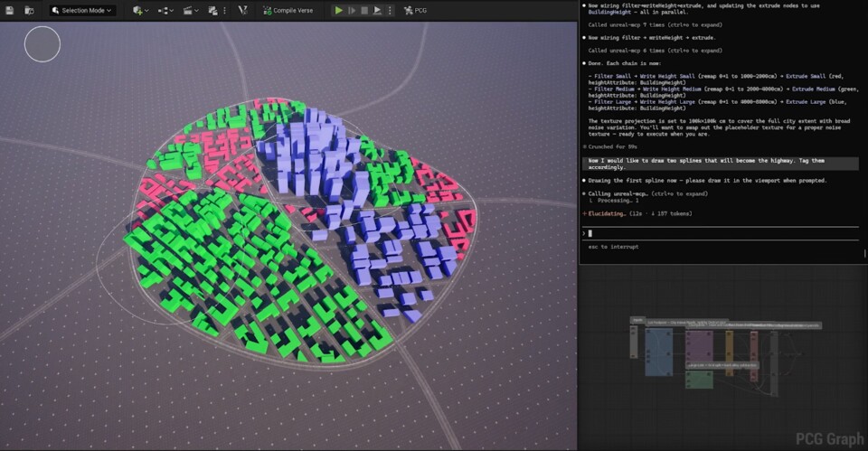This screenshot has height=451, width=868.
Task: Save the current level with floppy icon
Action: (9, 10)
